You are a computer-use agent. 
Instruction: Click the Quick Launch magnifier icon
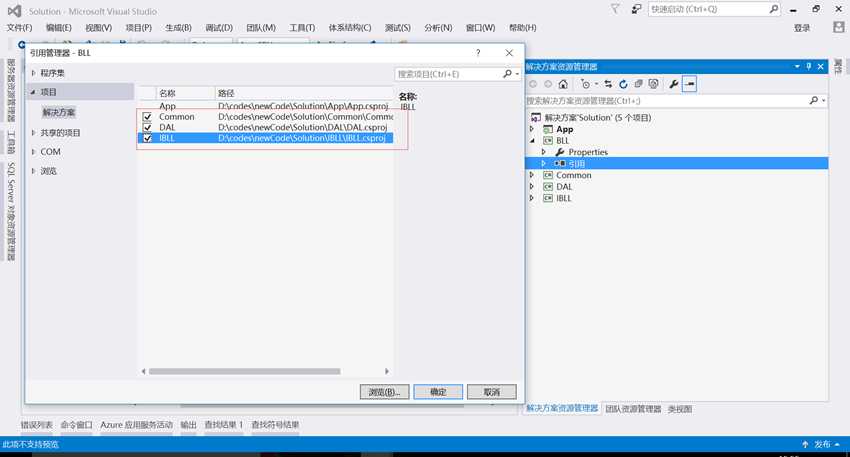click(x=774, y=9)
